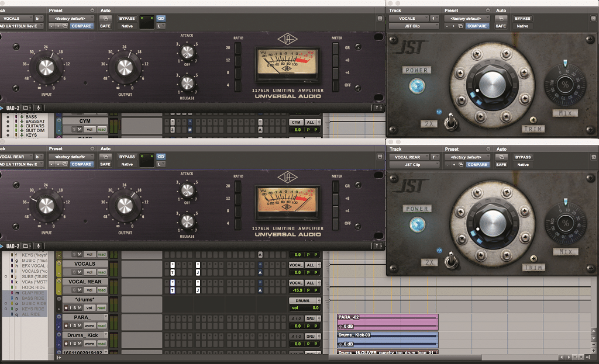Click COMPARE in VOCALS 1176 window

coord(81,26)
